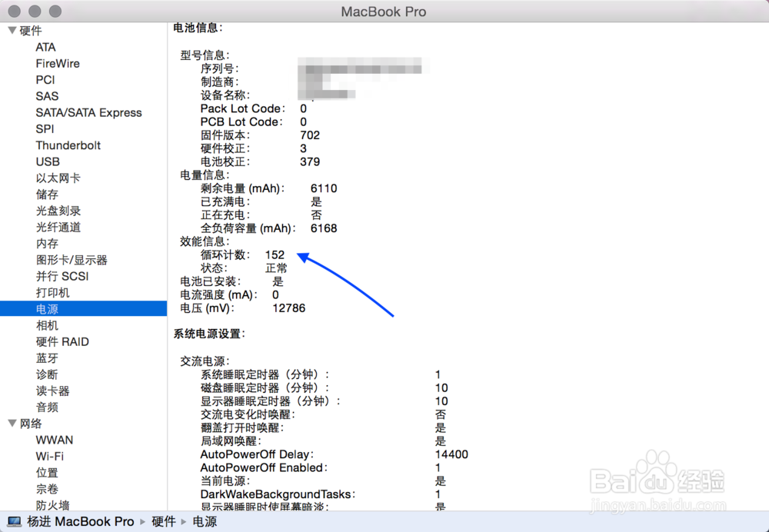Screen dimensions: 769x532
Task: Click the 系统电源设置 heading
Action: 209,334
